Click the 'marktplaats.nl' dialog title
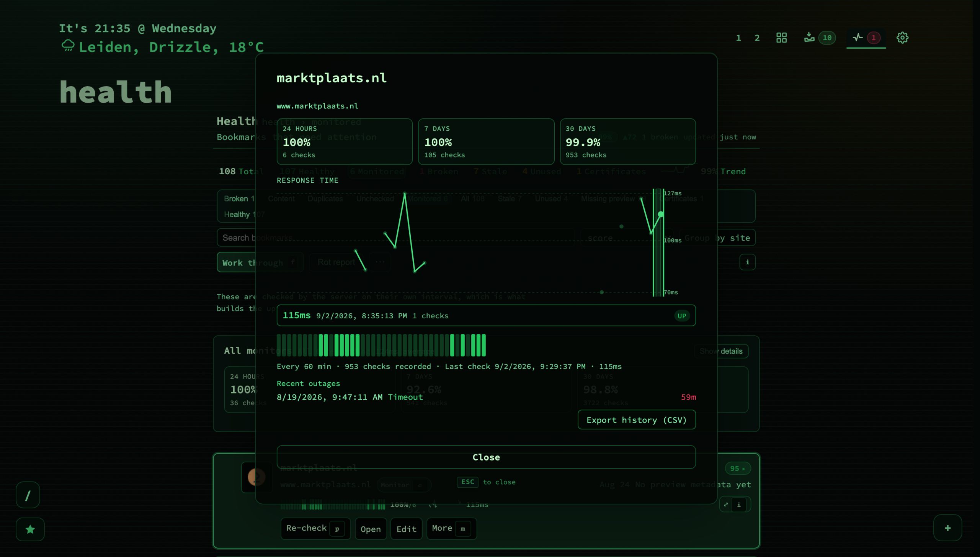 tap(332, 78)
